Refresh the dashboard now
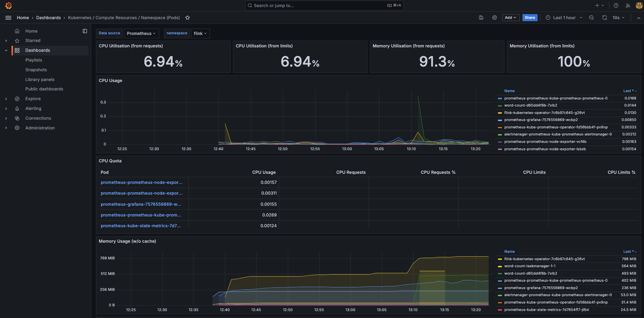Viewport: 644px width, 318px height. click(x=605, y=18)
